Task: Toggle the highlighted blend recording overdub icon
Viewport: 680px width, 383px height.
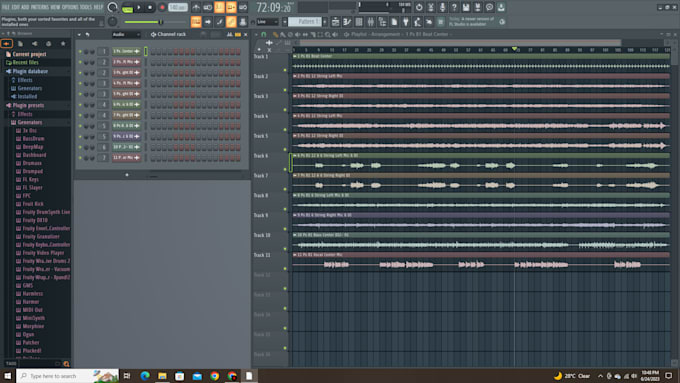Action: [231, 7]
